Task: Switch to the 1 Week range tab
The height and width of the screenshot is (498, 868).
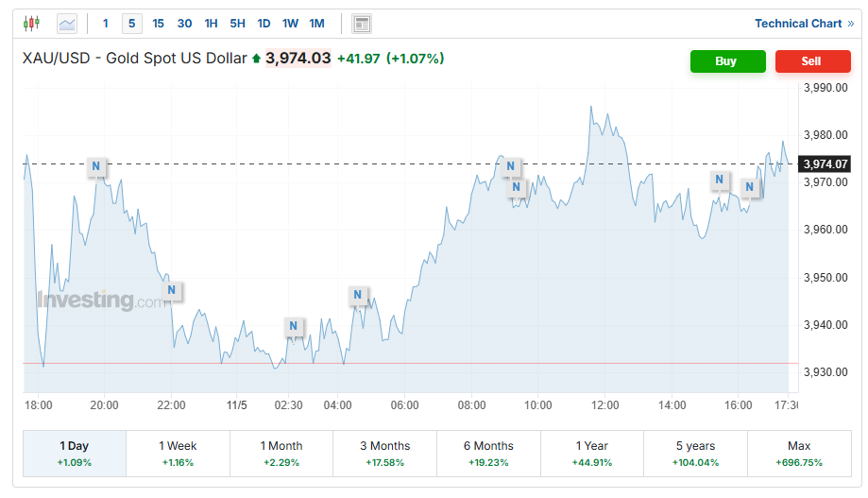Action: click(x=178, y=454)
